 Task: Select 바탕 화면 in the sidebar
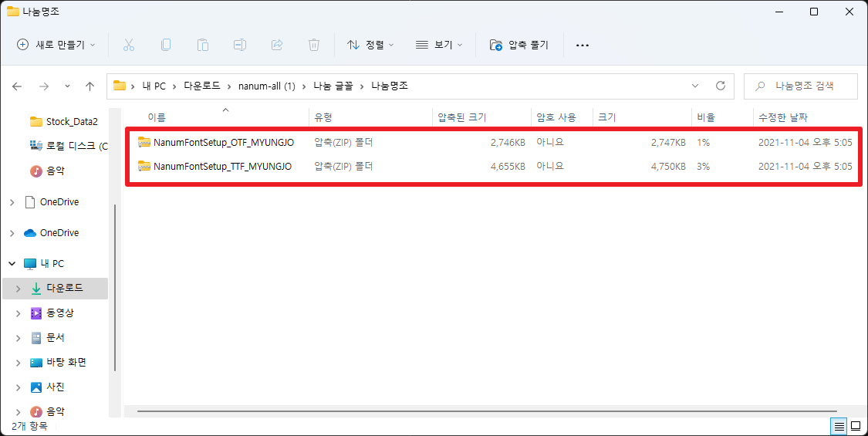click(x=58, y=363)
